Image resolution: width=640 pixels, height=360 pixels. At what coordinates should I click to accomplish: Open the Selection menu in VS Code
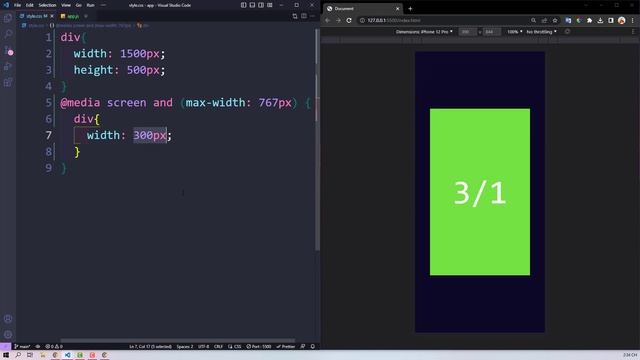tap(47, 5)
